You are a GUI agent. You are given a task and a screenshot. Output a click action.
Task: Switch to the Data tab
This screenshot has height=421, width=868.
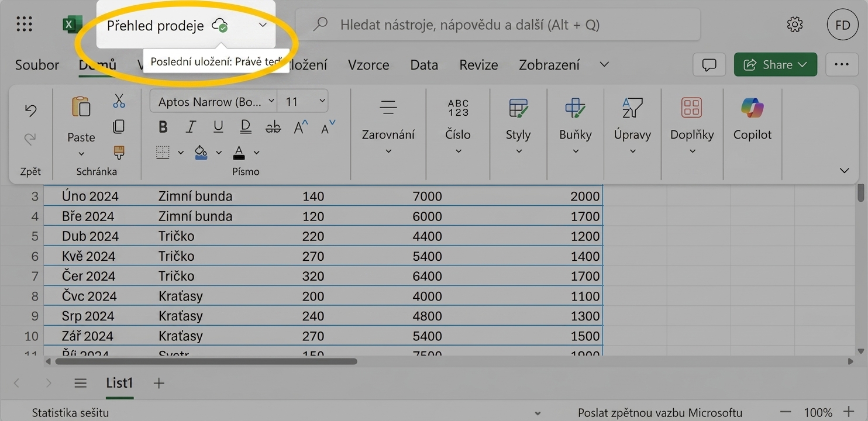[424, 65]
